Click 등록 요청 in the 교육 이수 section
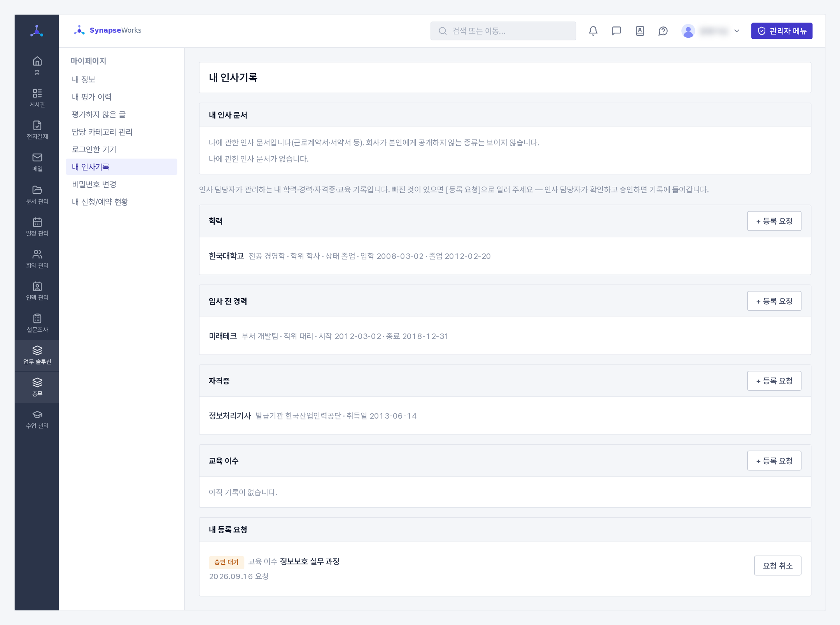Image resolution: width=840 pixels, height=625 pixels. [x=774, y=461]
